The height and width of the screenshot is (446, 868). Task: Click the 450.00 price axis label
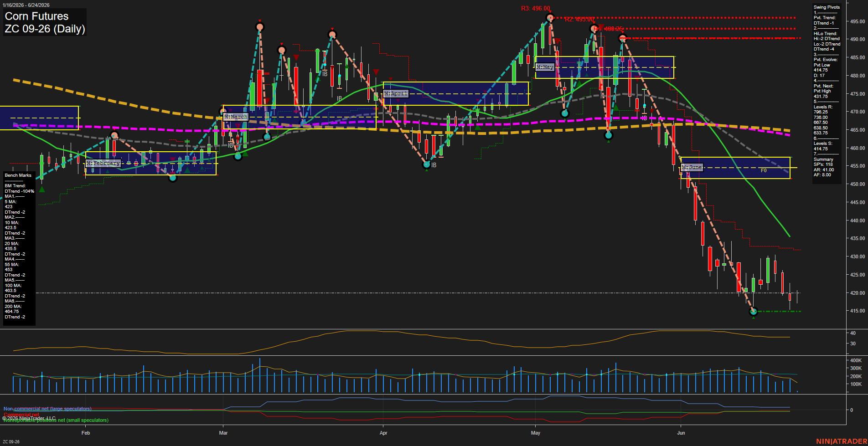857,184
